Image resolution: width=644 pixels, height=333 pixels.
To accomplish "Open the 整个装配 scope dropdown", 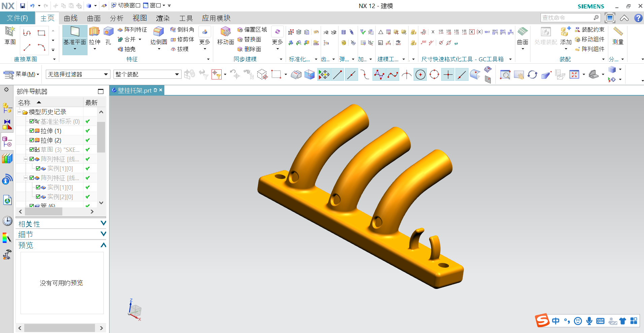I will tap(148, 74).
